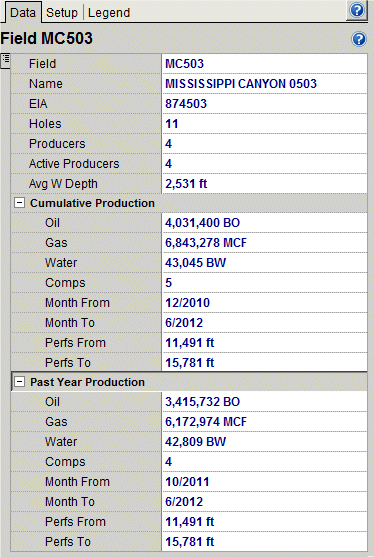Image resolution: width=374 pixels, height=557 pixels.
Task: Click the help icon in the tab bar
Action: coord(357,10)
